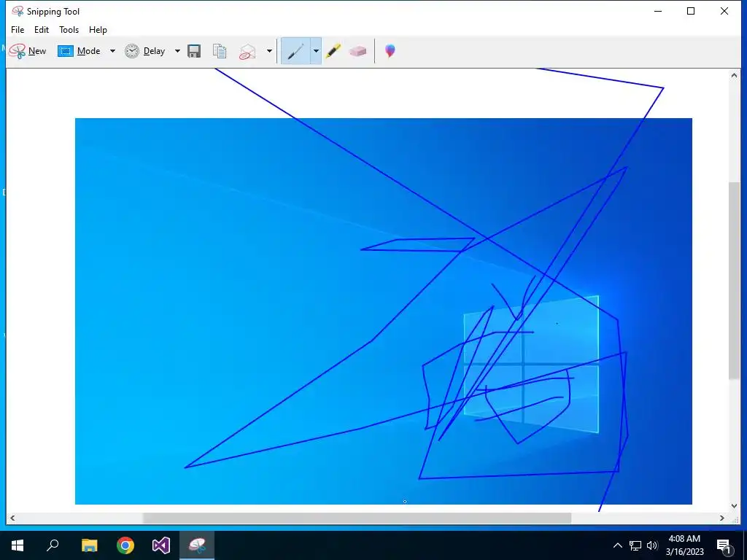
Task: Expand the Send Snip dropdown arrow
Action: (x=269, y=51)
